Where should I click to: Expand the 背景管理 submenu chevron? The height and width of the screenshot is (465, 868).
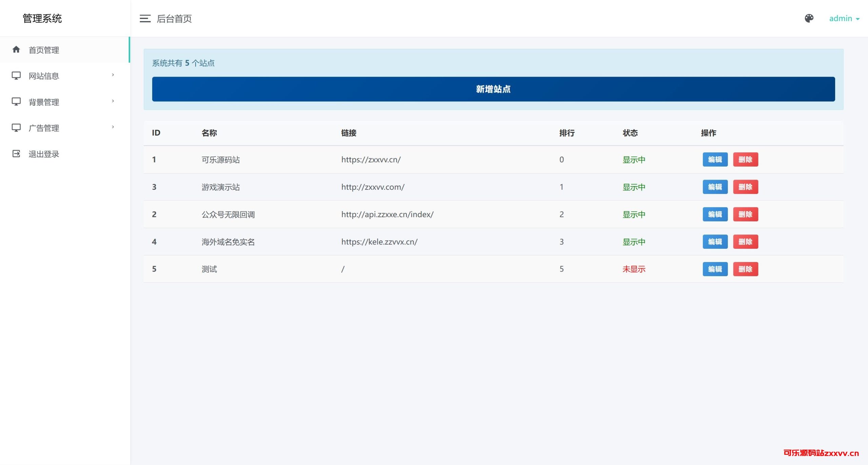click(x=113, y=101)
